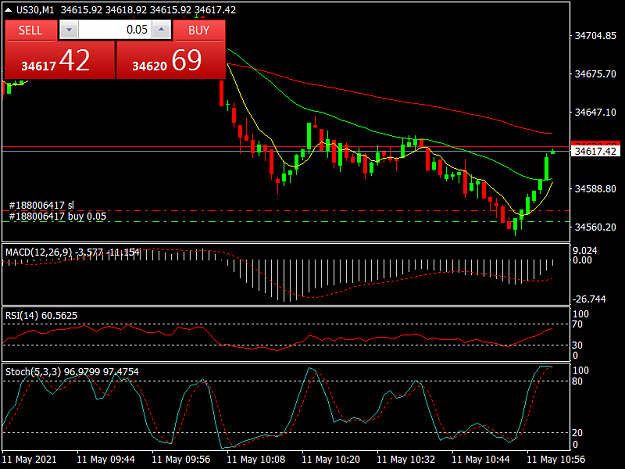
Task: Click the 11 May 10:20 time label
Action: coord(331,459)
